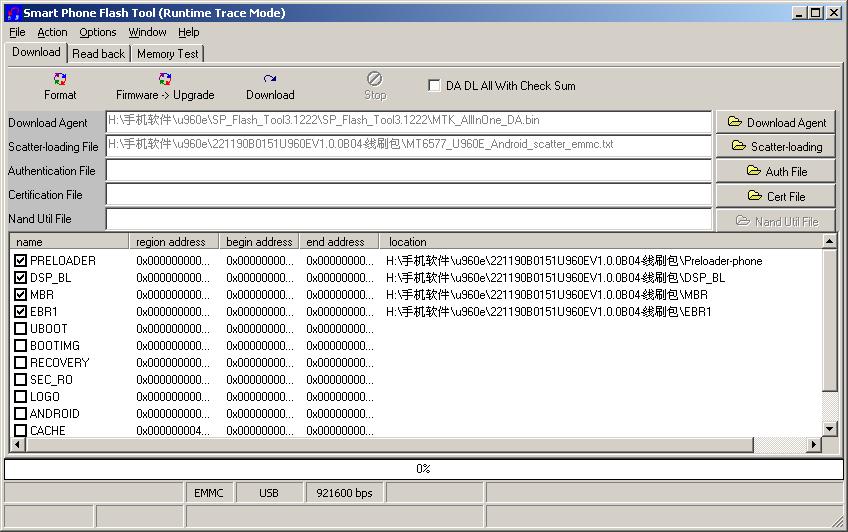Click horizontal scrollbar right arrow

(814, 445)
